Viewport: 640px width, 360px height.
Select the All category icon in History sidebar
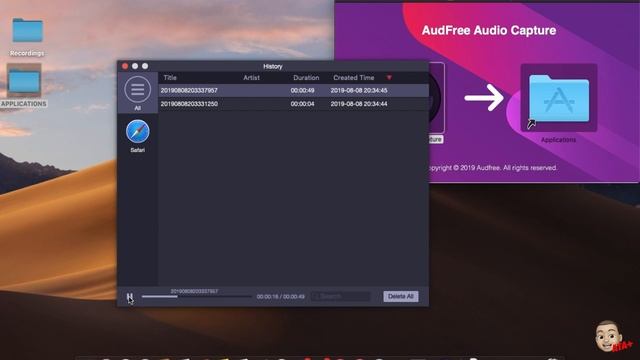click(138, 89)
